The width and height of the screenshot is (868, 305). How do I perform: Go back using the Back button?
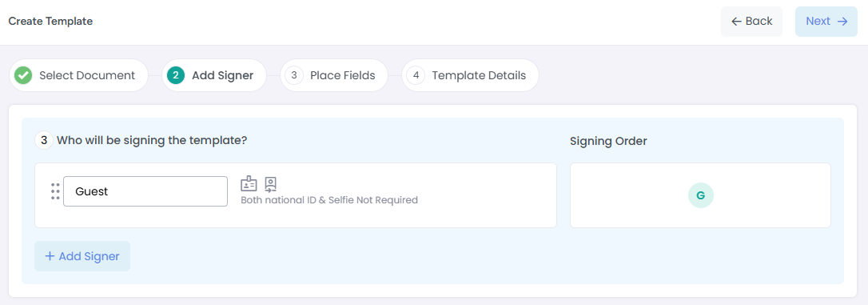click(752, 22)
